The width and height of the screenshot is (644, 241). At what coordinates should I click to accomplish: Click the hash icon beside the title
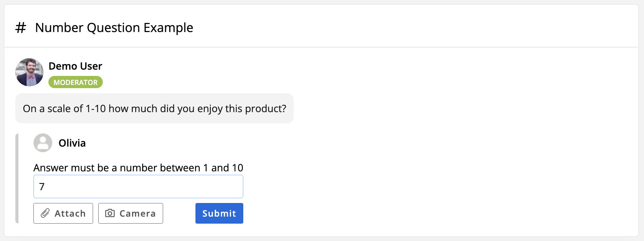coord(21,28)
